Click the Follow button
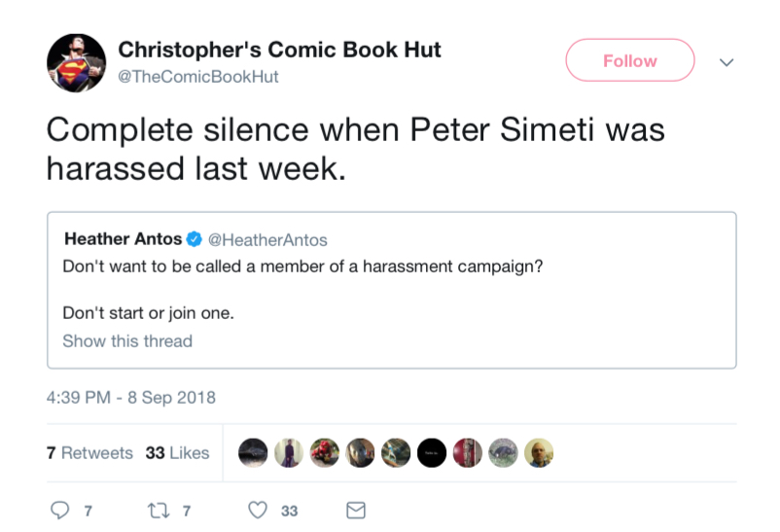 [x=630, y=60]
